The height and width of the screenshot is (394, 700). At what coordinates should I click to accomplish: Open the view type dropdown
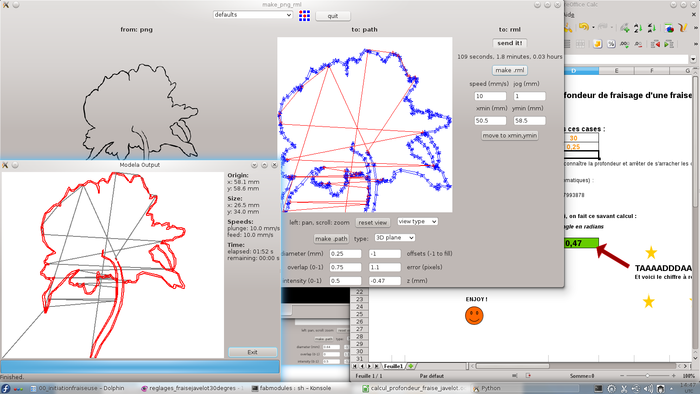click(417, 222)
